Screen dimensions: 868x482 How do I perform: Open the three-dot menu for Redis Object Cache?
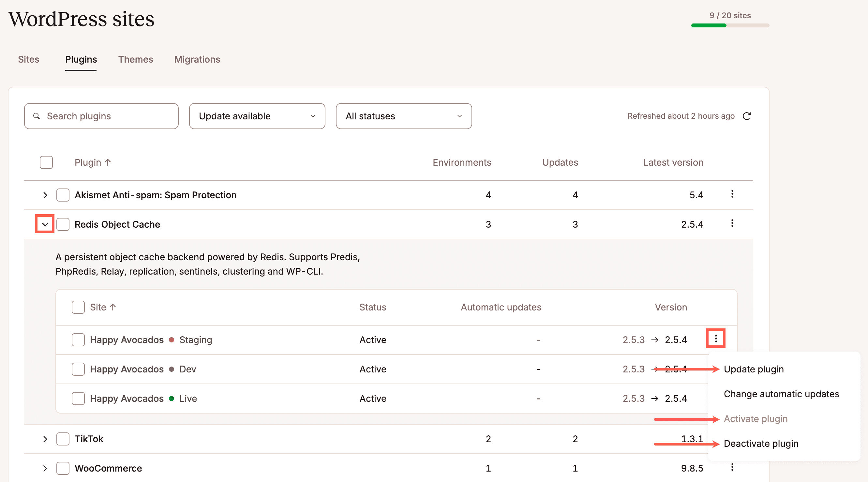point(732,224)
